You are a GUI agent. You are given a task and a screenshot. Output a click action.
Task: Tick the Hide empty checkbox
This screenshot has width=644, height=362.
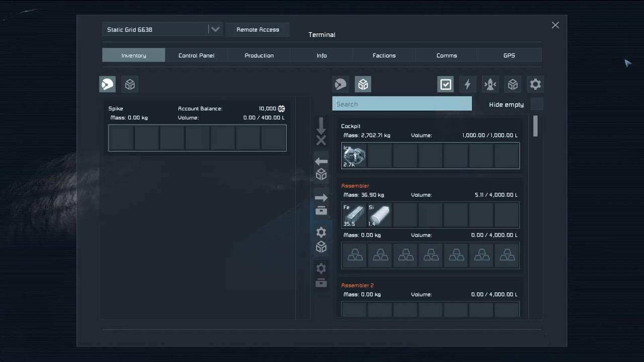click(537, 104)
